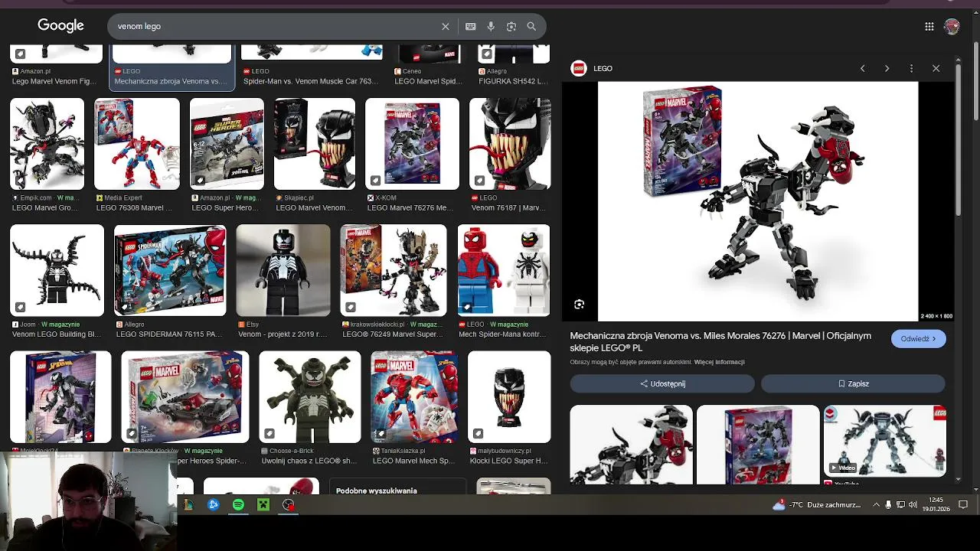The width and height of the screenshot is (980, 551).
Task: Click the 'Spider-Man vs. Venom Muscle Car 763...' caption
Action: pyautogui.click(x=310, y=81)
